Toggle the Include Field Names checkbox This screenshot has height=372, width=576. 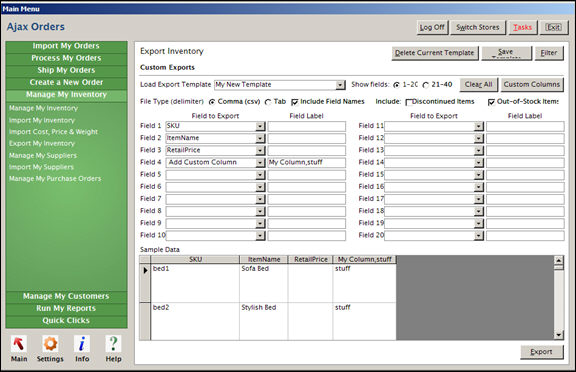(295, 102)
